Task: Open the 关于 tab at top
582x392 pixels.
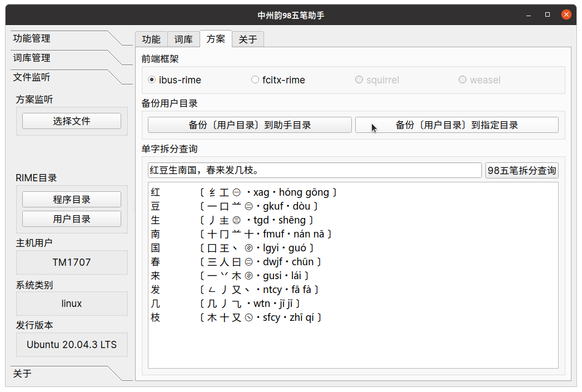Action: click(x=248, y=39)
